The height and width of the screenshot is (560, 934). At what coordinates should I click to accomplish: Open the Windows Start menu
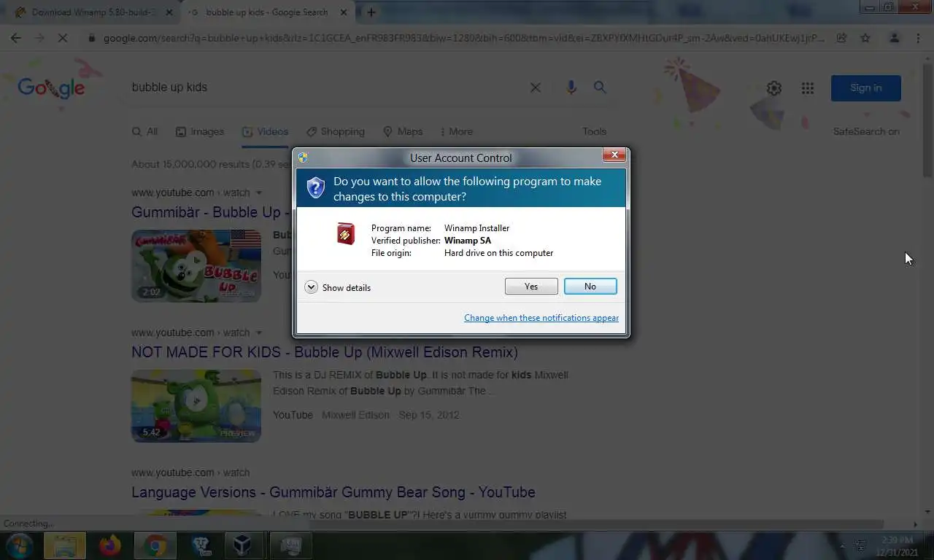coord(20,545)
